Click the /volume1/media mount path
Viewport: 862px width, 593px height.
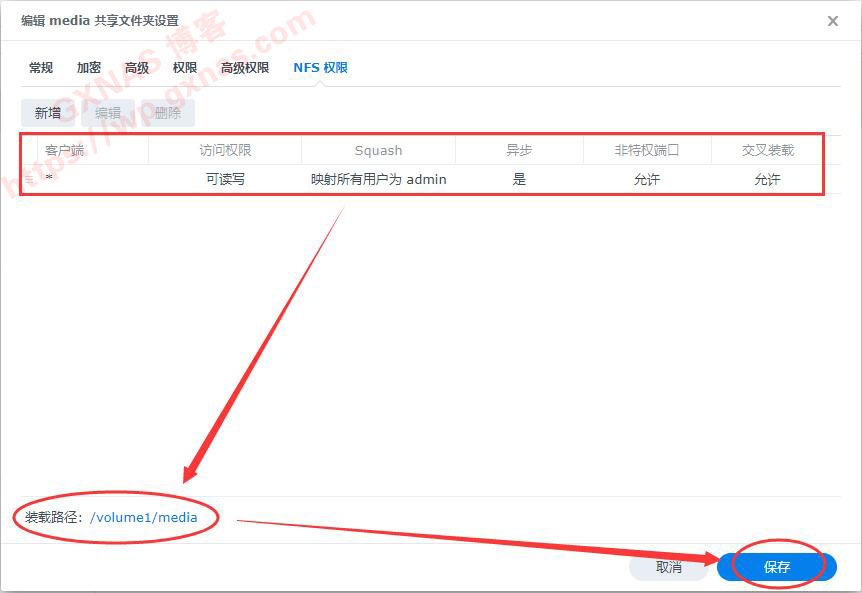(x=144, y=517)
